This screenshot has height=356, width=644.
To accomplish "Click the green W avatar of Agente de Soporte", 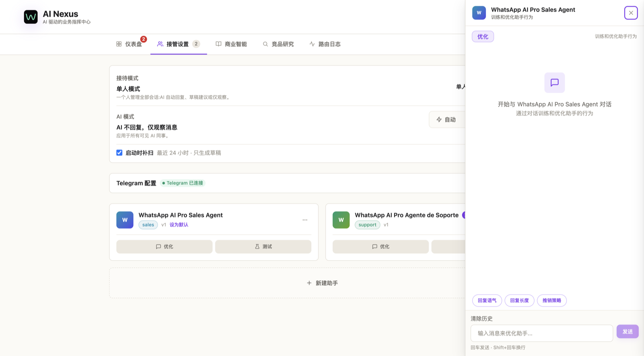I will (x=341, y=220).
